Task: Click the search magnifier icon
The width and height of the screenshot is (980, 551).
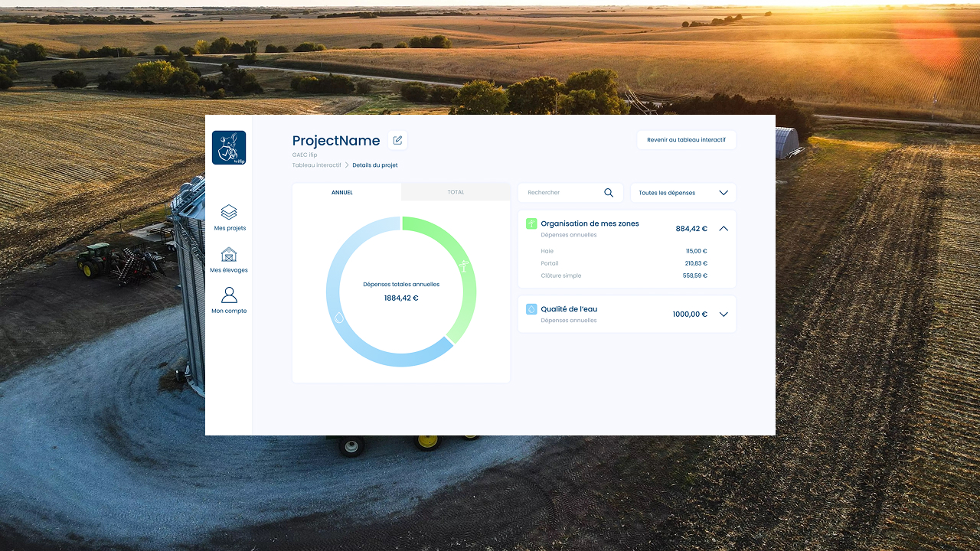Action: click(x=609, y=193)
